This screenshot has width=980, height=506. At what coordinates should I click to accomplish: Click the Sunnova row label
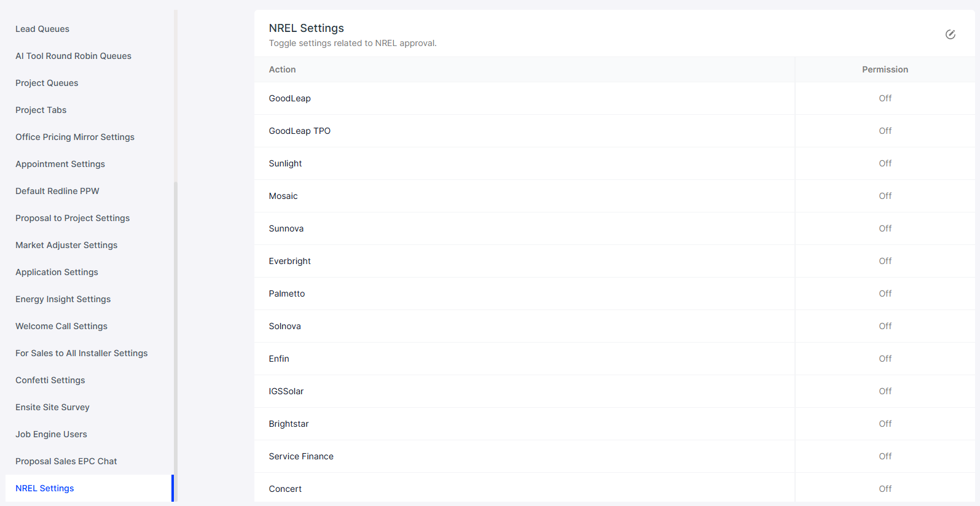click(286, 228)
